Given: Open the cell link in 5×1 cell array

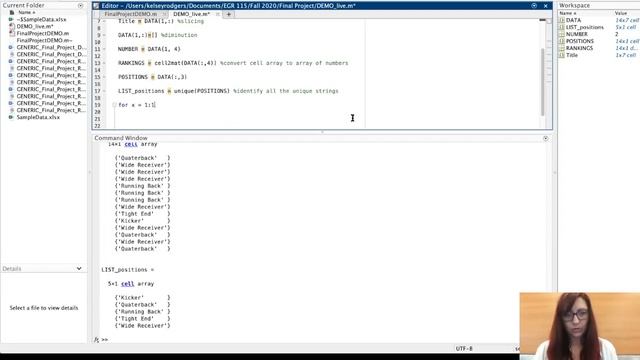Looking at the screenshot, I should (x=127, y=284).
